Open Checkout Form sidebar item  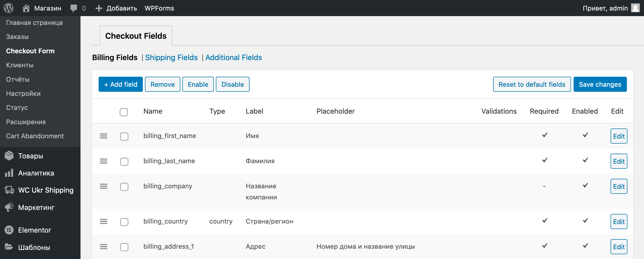[x=30, y=51]
